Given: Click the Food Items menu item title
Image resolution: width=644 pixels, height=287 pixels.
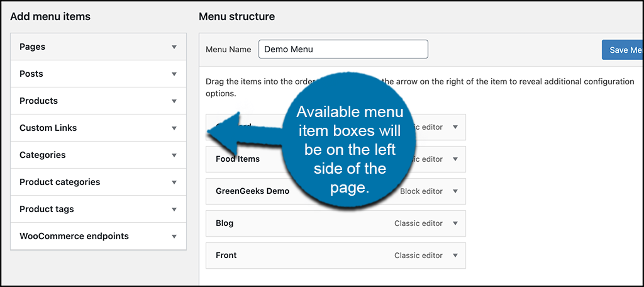Looking at the screenshot, I should (237, 159).
